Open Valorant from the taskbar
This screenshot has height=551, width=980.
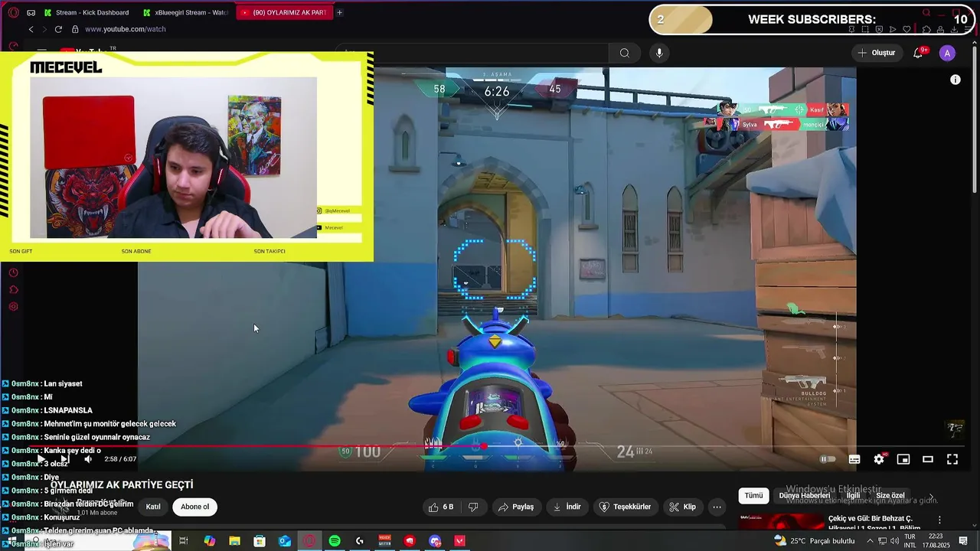coord(459,541)
